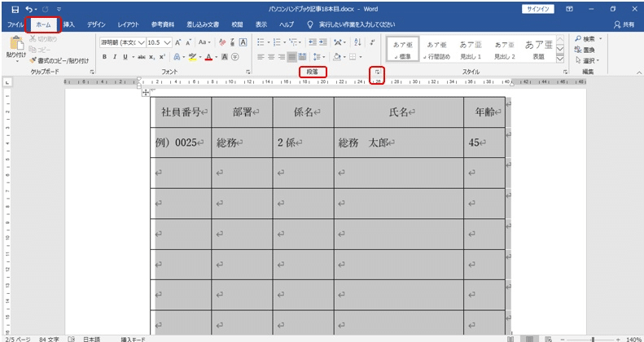
Task: Click the table cell containing 総務 太郎
Action: tap(398, 142)
